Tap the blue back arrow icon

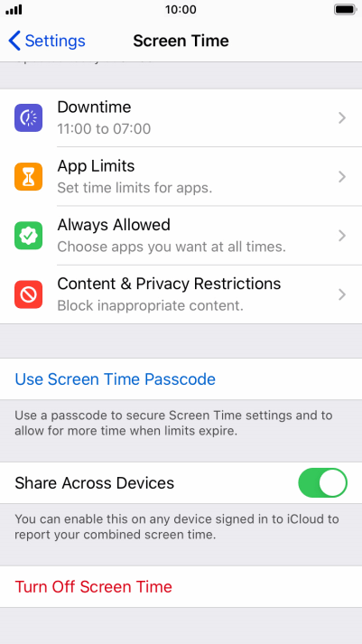[x=14, y=41]
